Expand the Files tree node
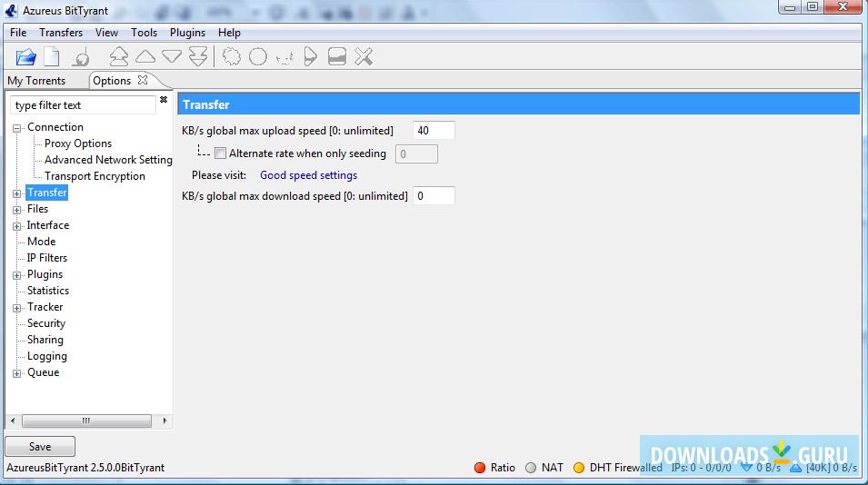Viewport: 868px width, 485px height. pyautogui.click(x=16, y=210)
